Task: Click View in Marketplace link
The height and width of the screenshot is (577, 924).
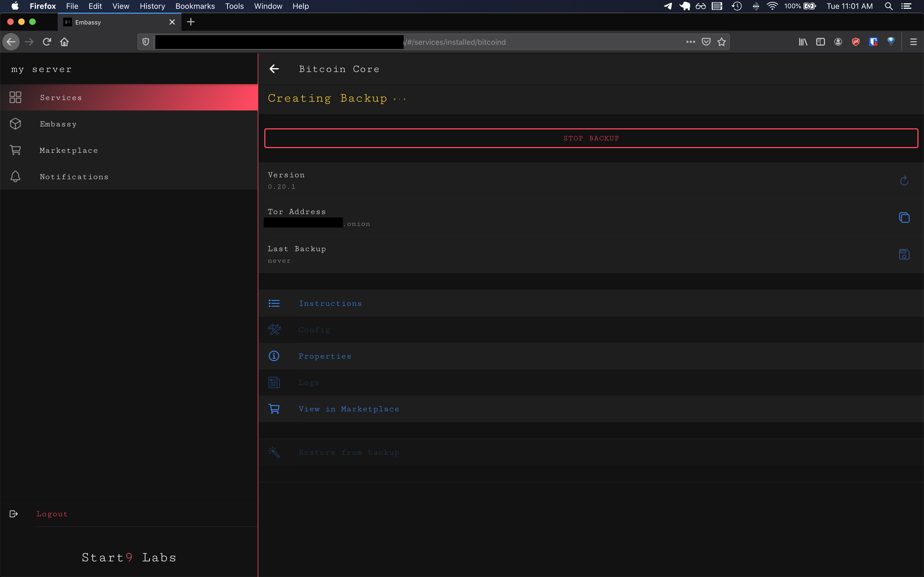Action: point(349,409)
